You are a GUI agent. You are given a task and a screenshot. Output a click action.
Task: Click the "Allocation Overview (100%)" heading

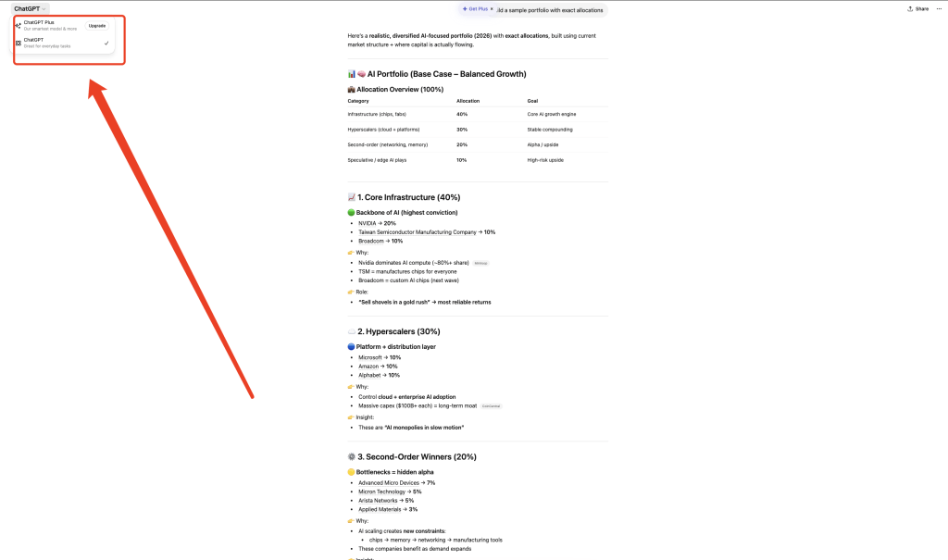tap(395, 90)
